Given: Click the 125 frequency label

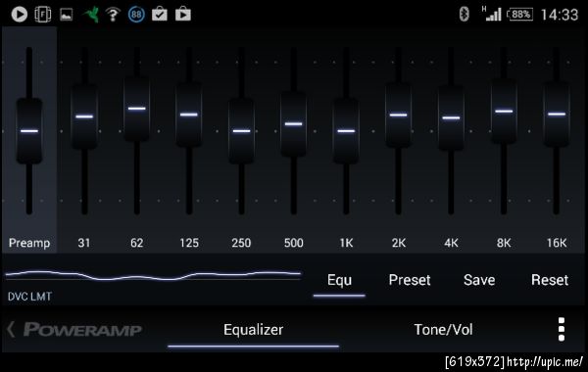Looking at the screenshot, I should 189,243.
